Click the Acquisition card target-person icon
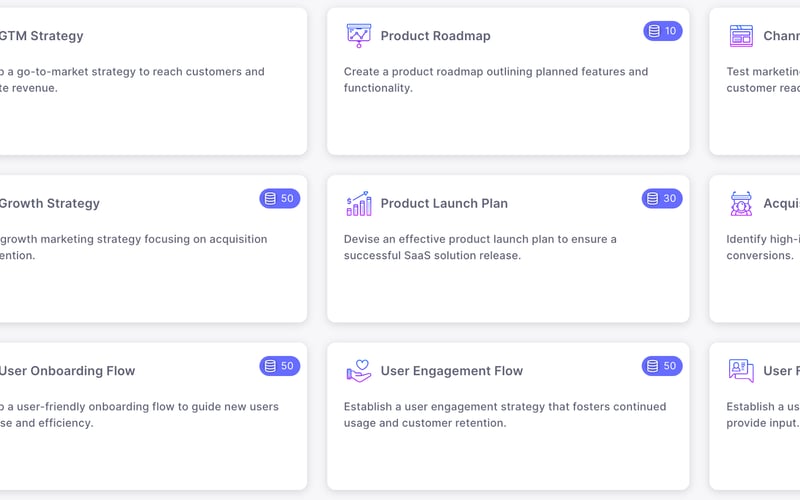 click(741, 203)
